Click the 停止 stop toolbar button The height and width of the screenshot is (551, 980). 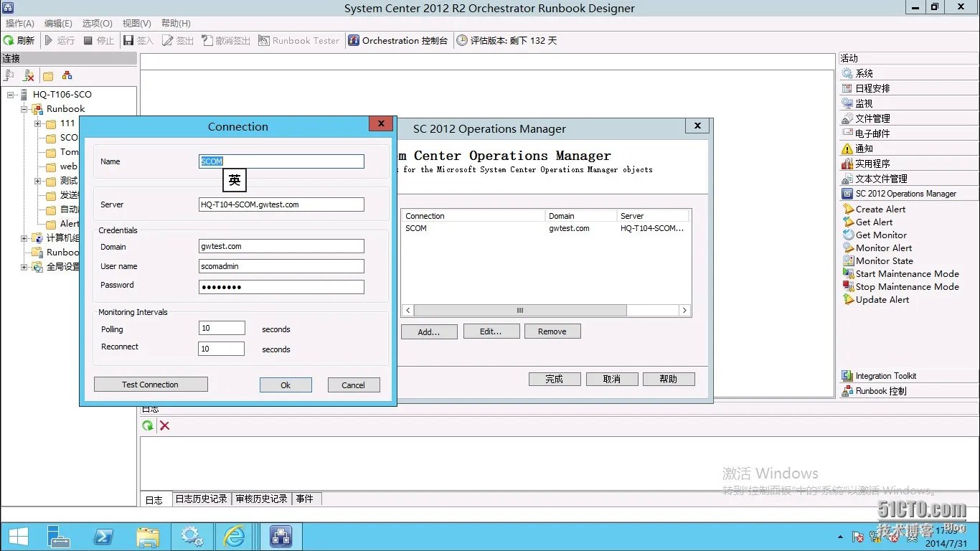click(x=99, y=41)
